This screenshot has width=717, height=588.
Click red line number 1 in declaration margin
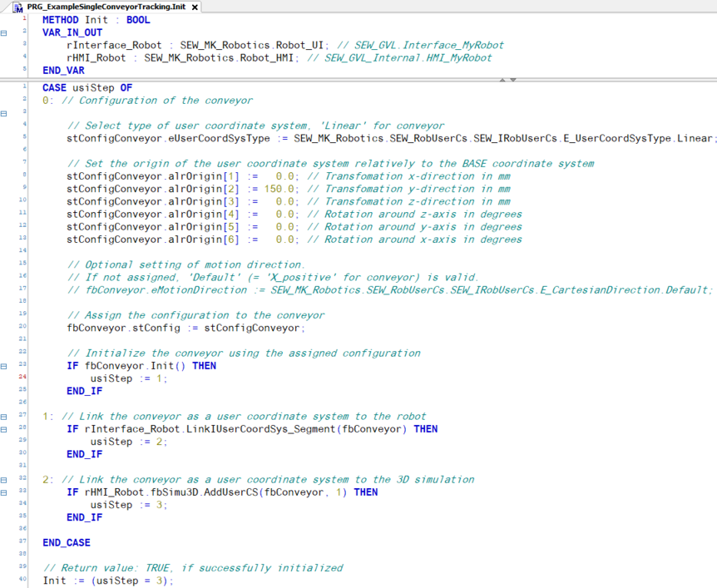coord(24,20)
